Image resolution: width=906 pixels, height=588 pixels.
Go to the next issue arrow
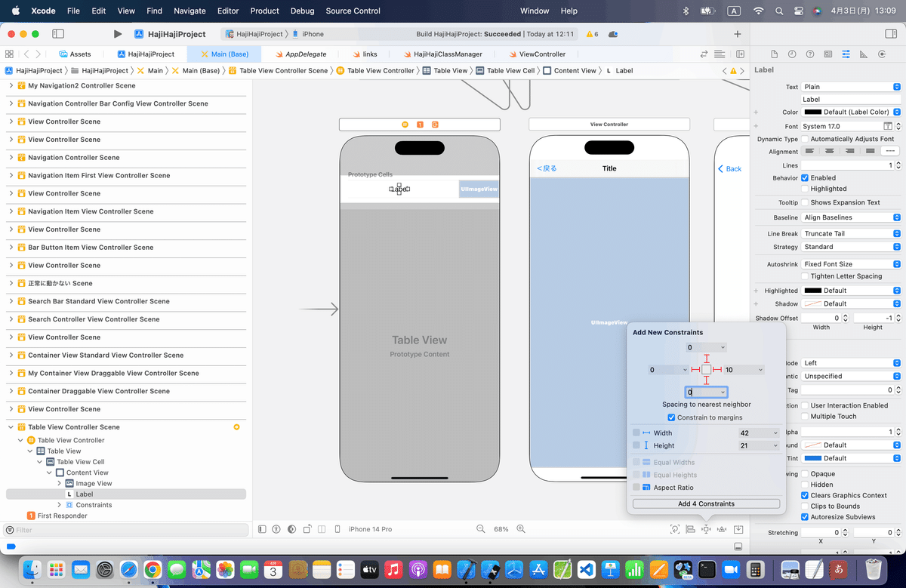pyautogui.click(x=741, y=70)
